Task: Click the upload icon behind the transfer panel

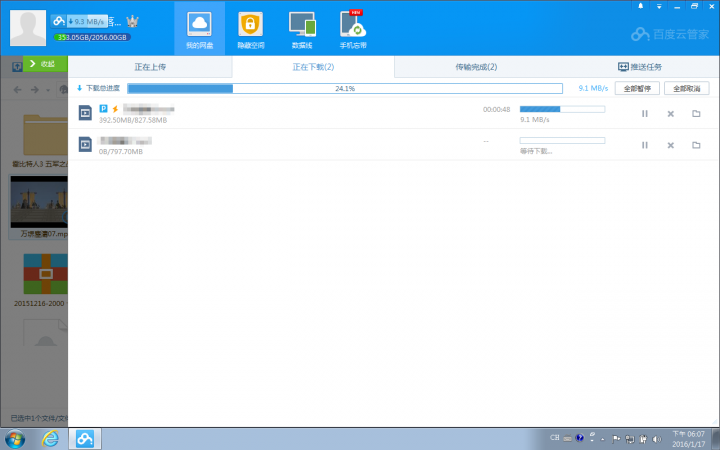Action: pyautogui.click(x=17, y=67)
